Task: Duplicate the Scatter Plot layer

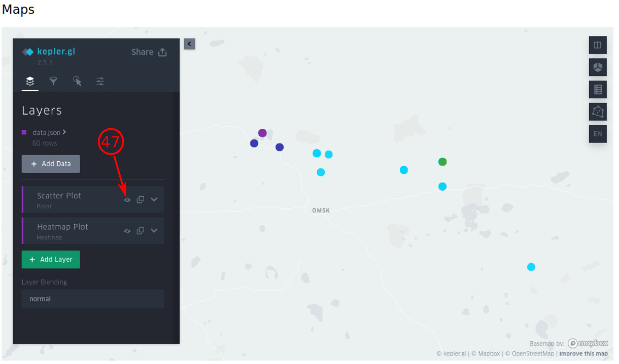Action: click(141, 200)
